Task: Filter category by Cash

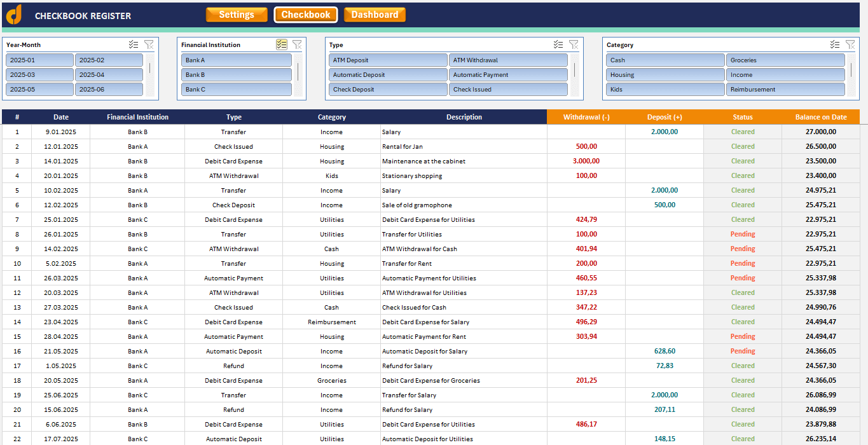Action: [x=665, y=60]
